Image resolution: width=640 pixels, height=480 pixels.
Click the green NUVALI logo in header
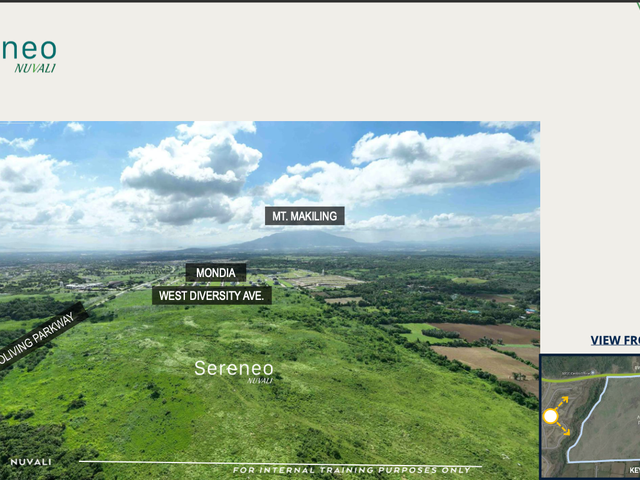(35, 68)
